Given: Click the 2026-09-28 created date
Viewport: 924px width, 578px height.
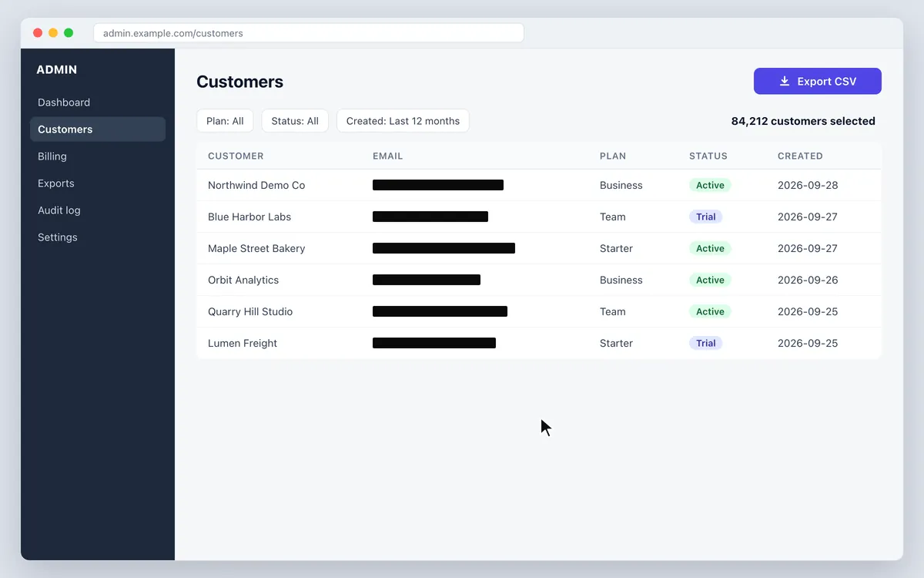Looking at the screenshot, I should pos(808,185).
